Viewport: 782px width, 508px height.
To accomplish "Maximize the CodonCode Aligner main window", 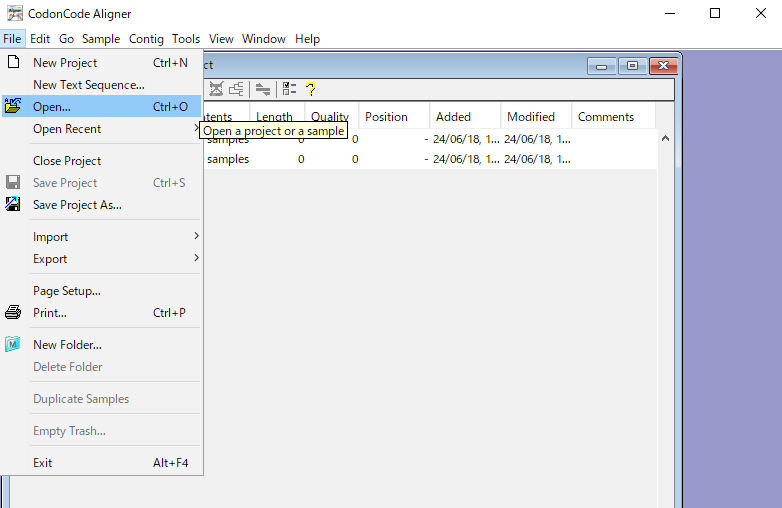I will coord(715,13).
